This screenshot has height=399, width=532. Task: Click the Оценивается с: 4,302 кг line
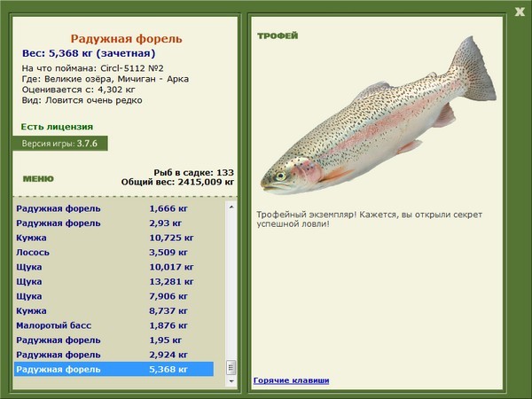tap(78, 90)
